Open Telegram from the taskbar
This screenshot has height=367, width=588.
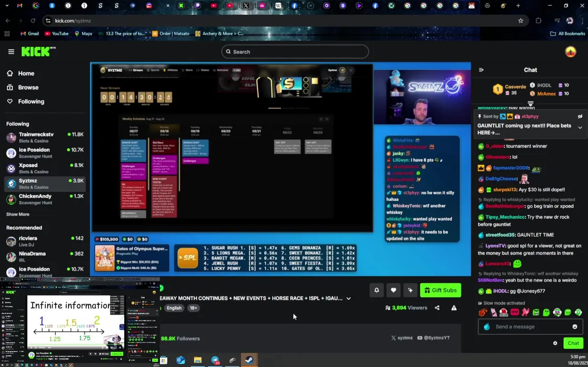[x=215, y=360]
